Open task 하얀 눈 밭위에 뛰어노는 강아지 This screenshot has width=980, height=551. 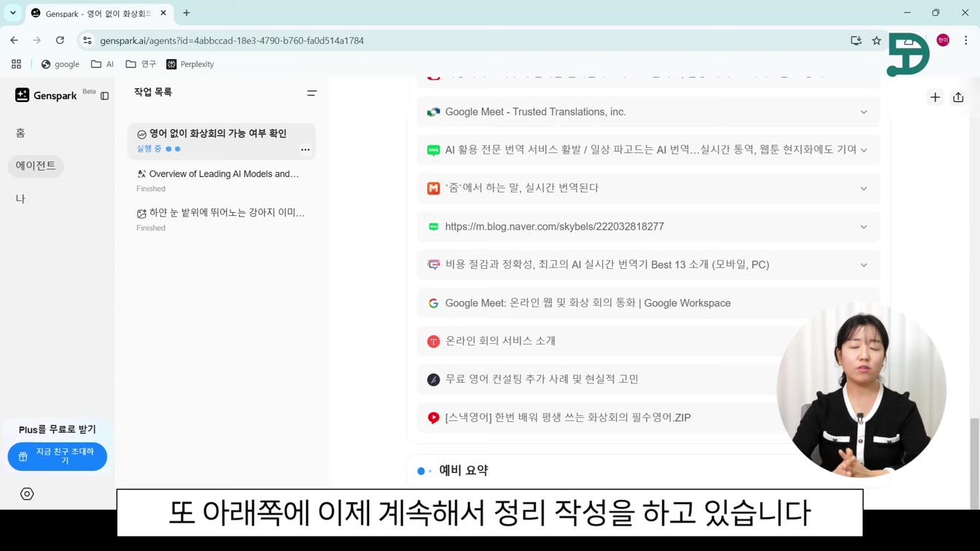tap(222, 219)
